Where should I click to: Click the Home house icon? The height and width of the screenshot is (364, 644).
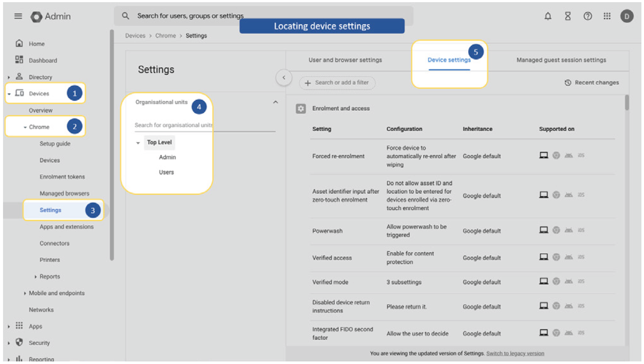coord(19,43)
